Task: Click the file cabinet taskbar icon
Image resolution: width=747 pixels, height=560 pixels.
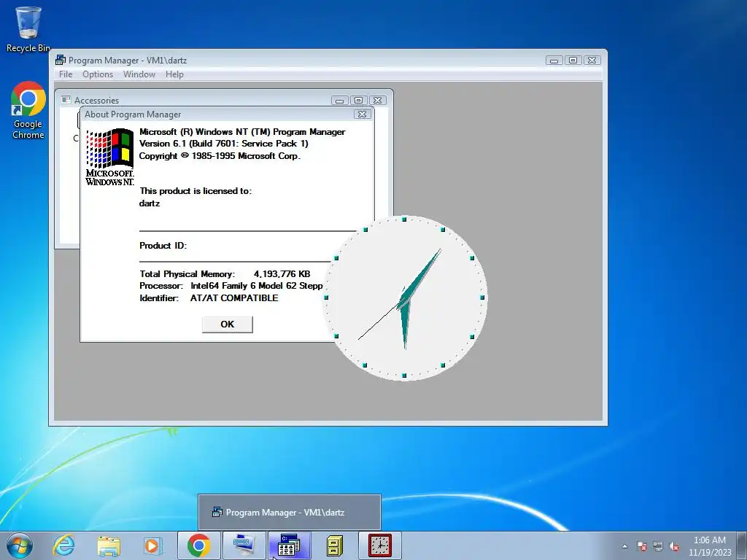Action: (334, 545)
